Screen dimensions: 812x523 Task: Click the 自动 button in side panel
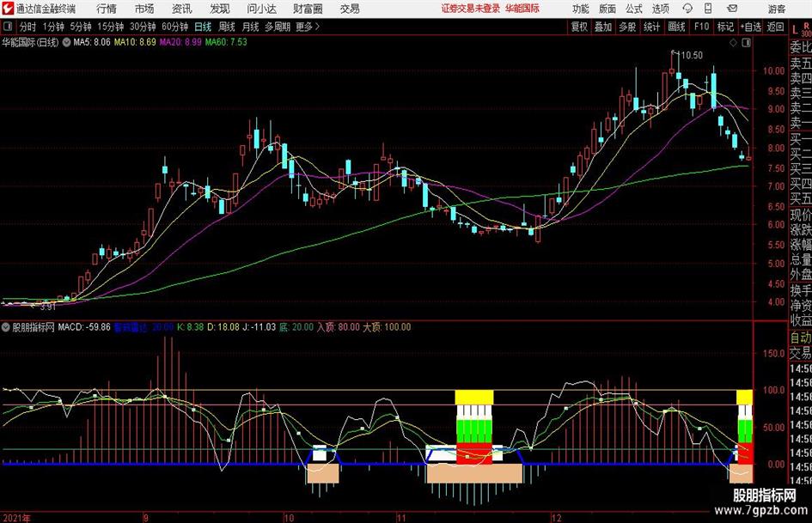tap(801, 338)
